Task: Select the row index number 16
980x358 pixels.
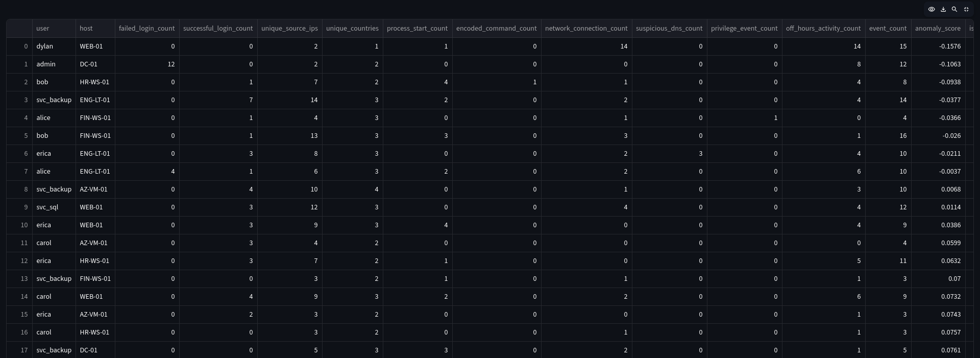Action: [x=19, y=332]
